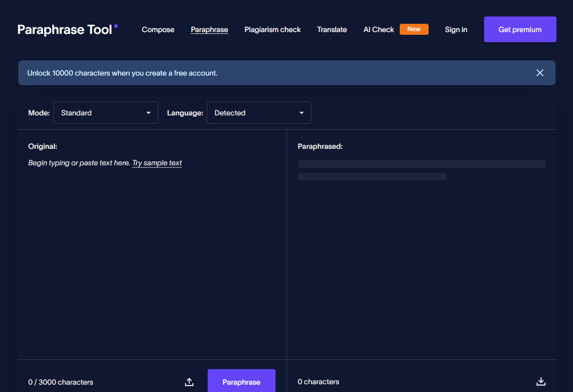The height and width of the screenshot is (392, 573).
Task: Click the Paraphrase Tool logo
Action: coord(67,30)
